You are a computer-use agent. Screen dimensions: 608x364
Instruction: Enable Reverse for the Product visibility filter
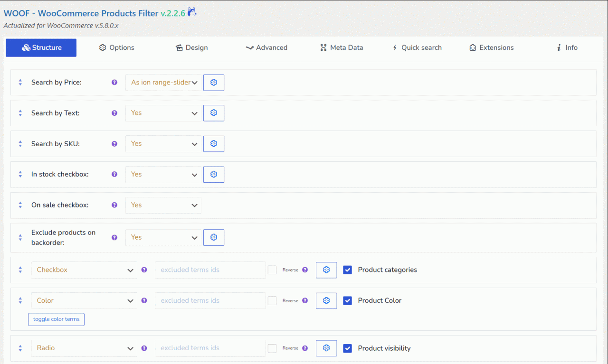[x=272, y=348]
